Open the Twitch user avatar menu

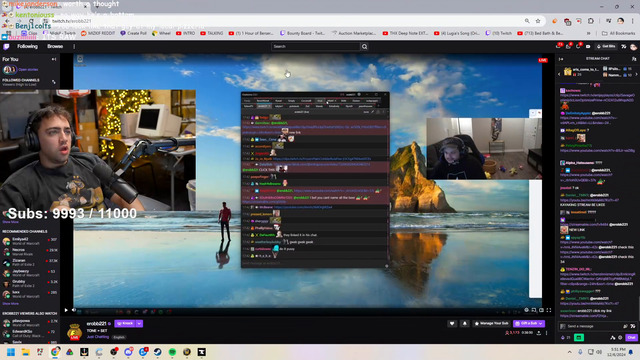point(633,47)
